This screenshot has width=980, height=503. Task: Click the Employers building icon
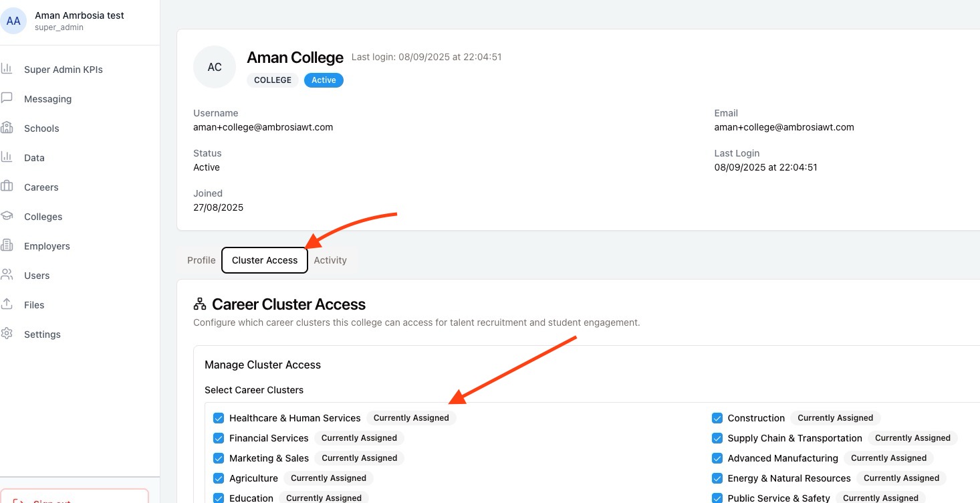[x=7, y=245]
